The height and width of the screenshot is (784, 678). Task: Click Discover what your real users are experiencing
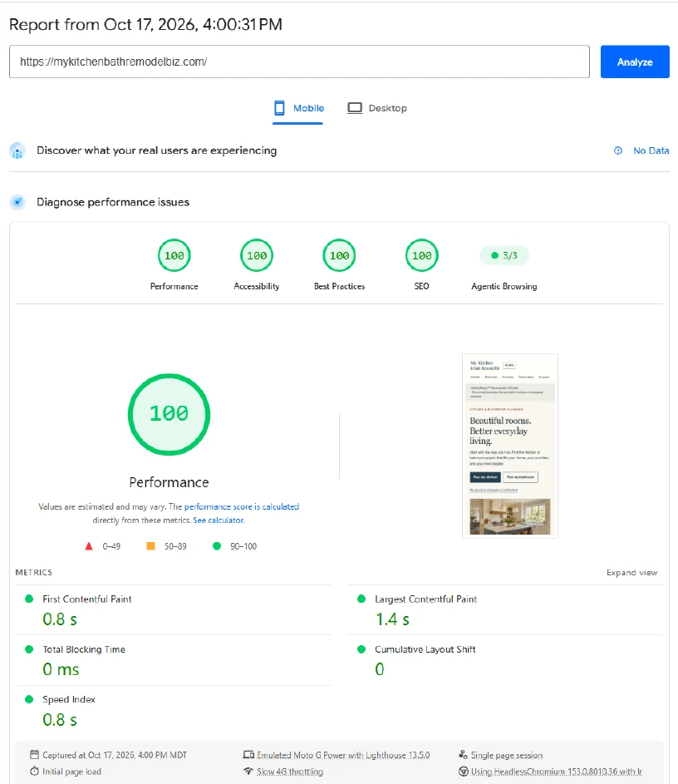tap(156, 150)
